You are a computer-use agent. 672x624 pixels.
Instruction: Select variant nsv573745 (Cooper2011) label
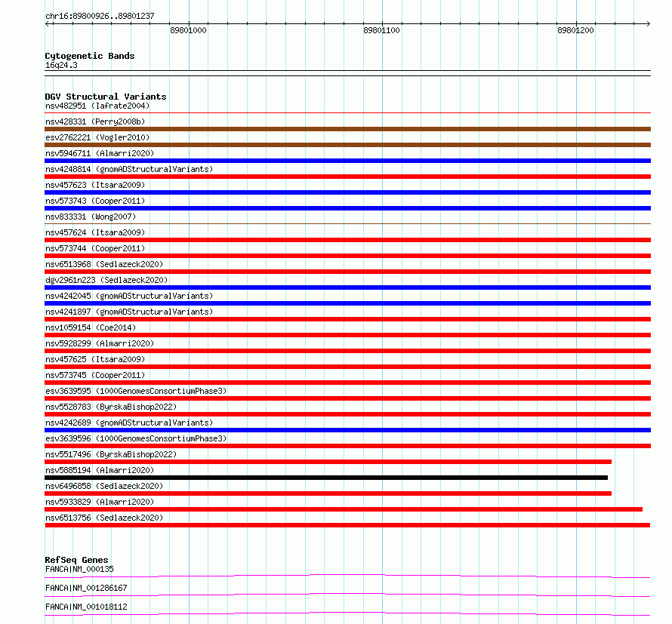[95, 375]
